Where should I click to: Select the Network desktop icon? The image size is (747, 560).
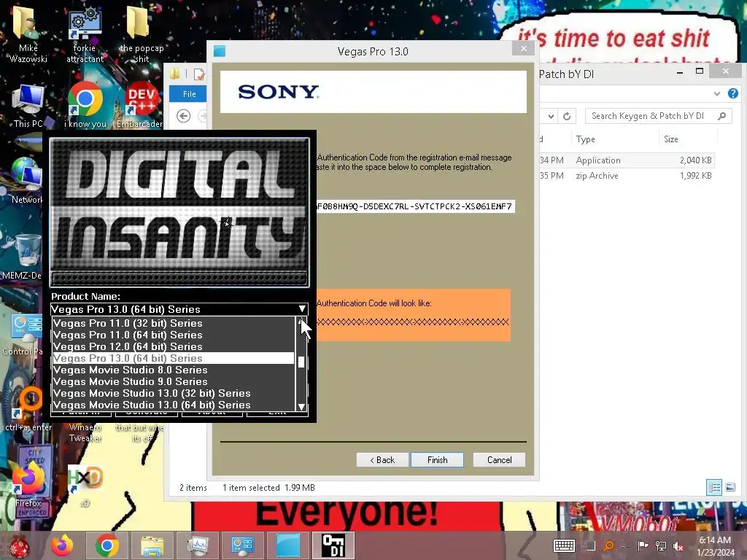tap(27, 181)
